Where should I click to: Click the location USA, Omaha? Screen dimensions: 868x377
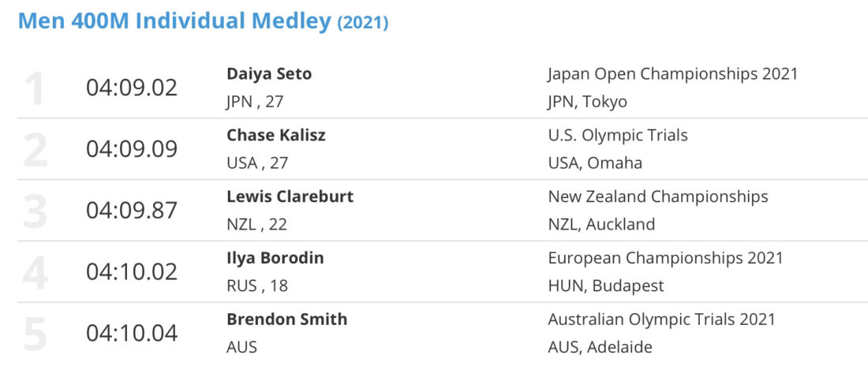(595, 164)
